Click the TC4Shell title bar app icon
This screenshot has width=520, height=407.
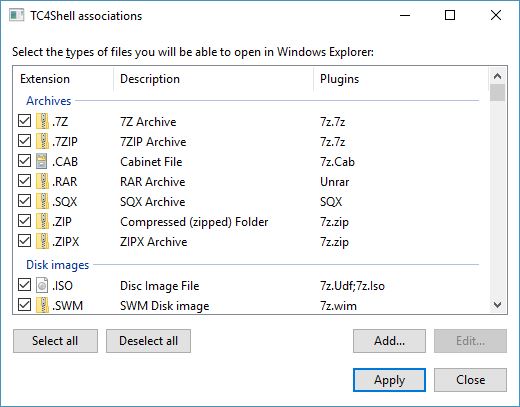click(16, 15)
